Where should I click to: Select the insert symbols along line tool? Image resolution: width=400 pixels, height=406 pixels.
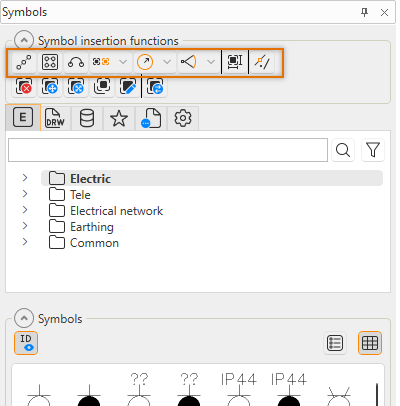pos(24,62)
